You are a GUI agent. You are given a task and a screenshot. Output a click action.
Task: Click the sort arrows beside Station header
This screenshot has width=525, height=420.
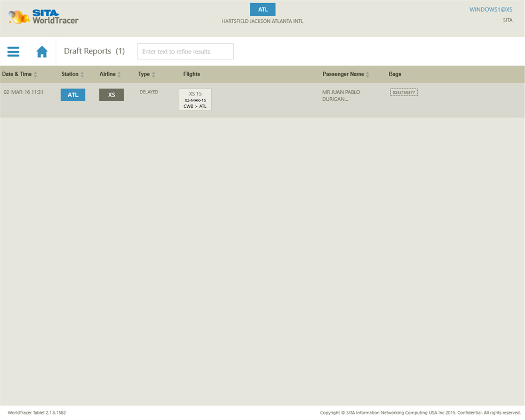82,74
